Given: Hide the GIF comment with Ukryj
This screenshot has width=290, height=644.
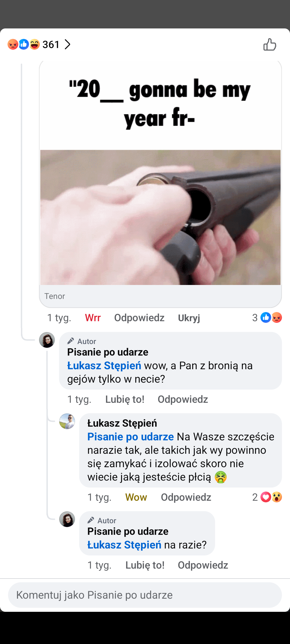Looking at the screenshot, I should 189,318.
